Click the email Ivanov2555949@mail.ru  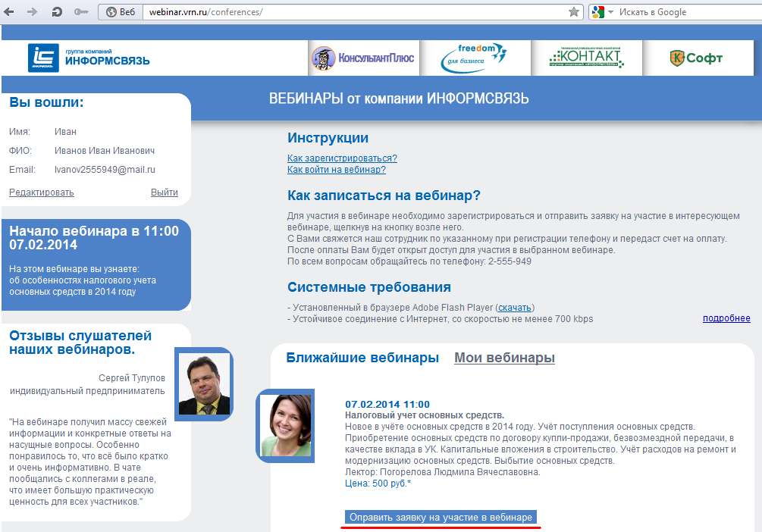coord(105,170)
